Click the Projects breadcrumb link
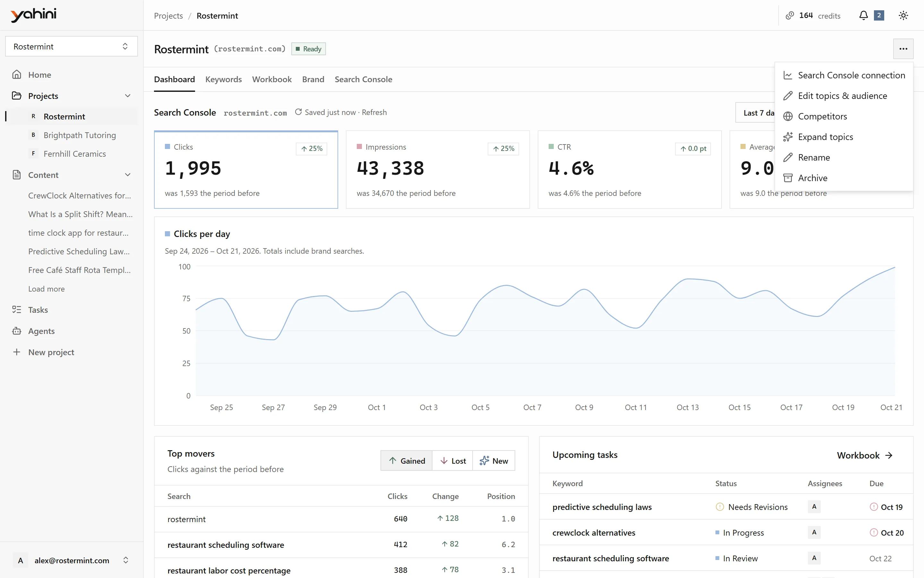Viewport: 924px width, 578px height. tap(168, 16)
